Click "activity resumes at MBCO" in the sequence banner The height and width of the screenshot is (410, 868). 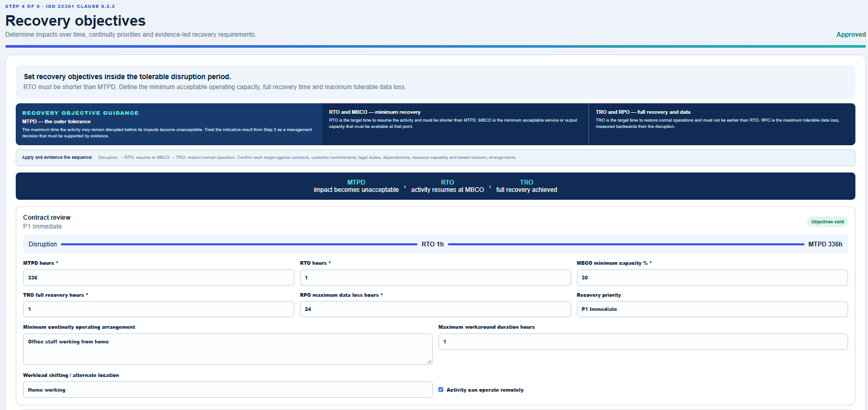click(447, 190)
